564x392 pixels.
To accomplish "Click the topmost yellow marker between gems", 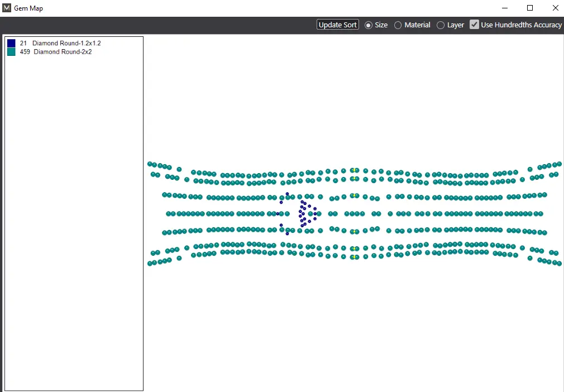I will [354, 170].
